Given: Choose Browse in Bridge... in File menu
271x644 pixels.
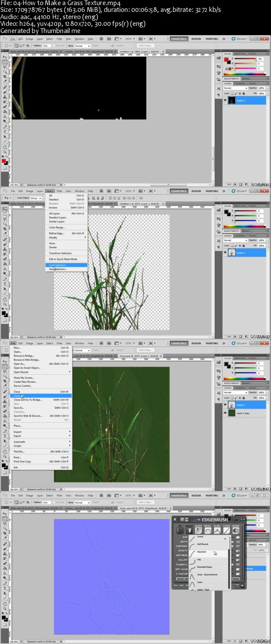Looking at the screenshot, I should 41,356.
